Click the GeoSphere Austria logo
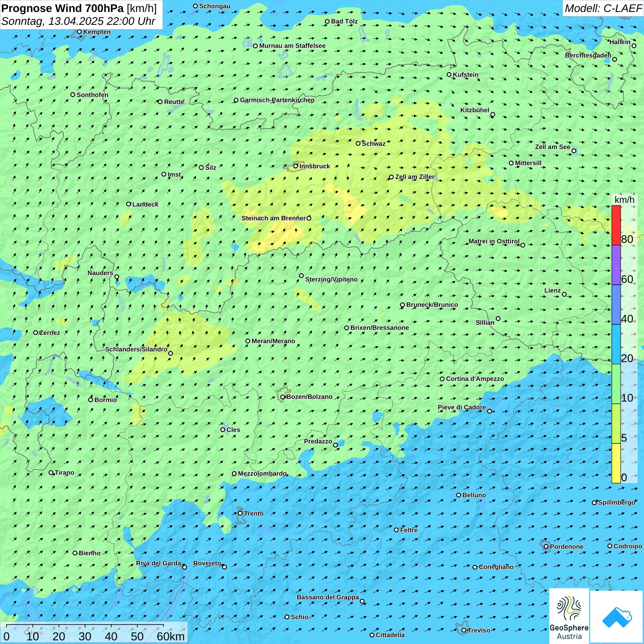Viewport: 644px width, 644px height. point(569,616)
